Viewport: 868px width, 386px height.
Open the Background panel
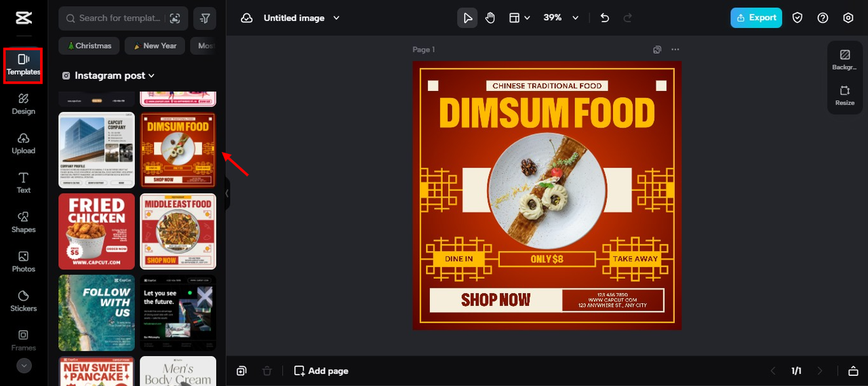845,60
